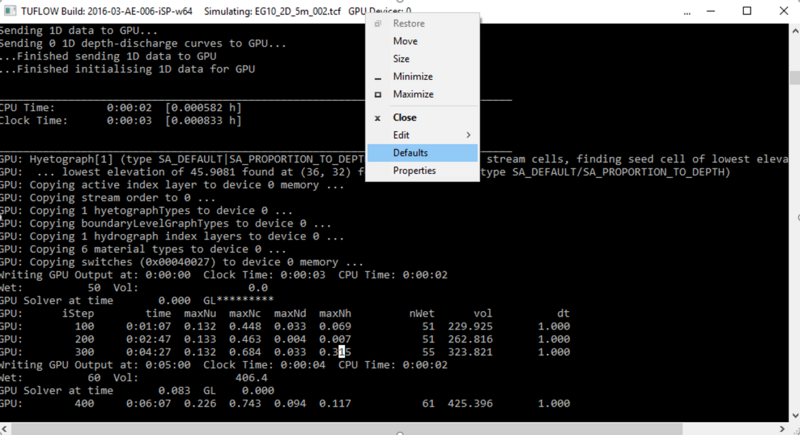800x435 pixels.
Task: Close the TUFLOW console window
Action: pyautogui.click(x=784, y=11)
